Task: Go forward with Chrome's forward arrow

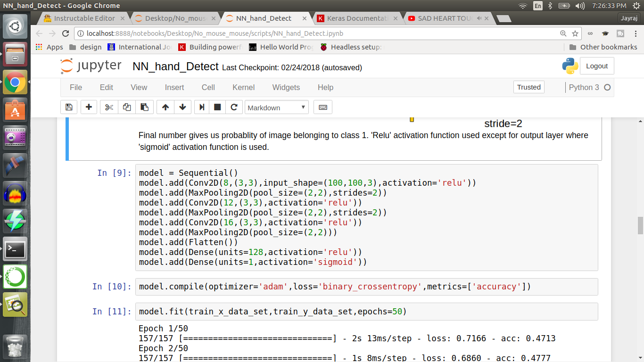Action: pyautogui.click(x=52, y=33)
